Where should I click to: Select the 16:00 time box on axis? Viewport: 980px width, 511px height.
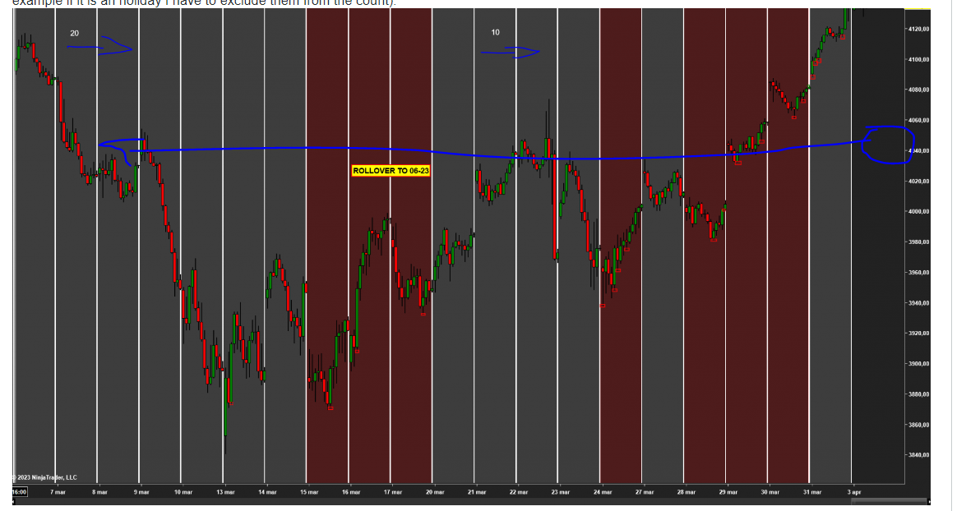click(20, 492)
